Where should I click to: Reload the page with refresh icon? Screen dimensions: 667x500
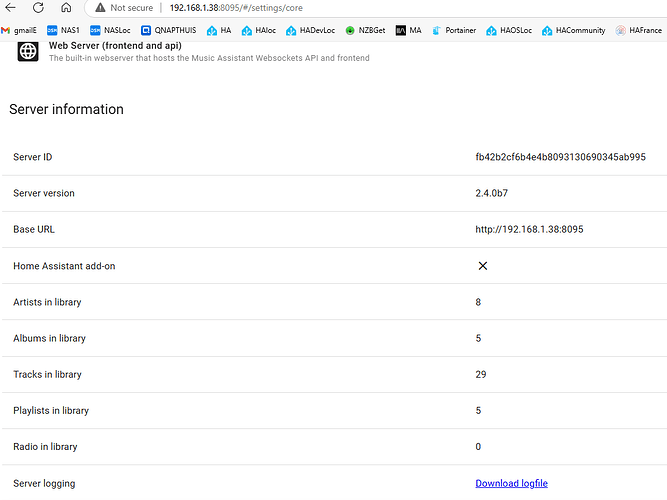tap(39, 8)
